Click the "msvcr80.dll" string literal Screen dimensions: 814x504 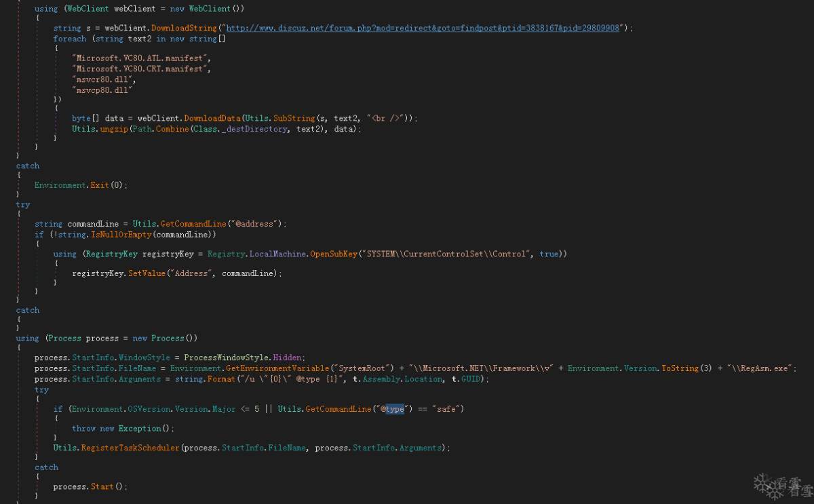[101, 79]
